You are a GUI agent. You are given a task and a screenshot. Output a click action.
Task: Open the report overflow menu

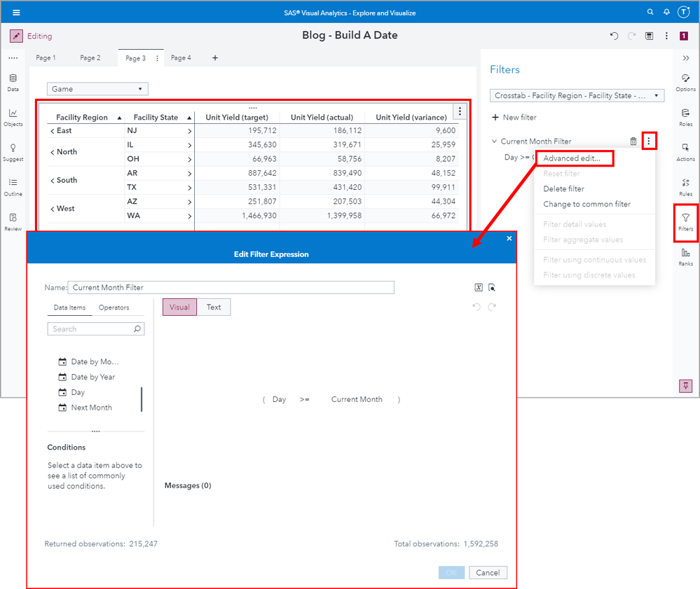coord(666,36)
